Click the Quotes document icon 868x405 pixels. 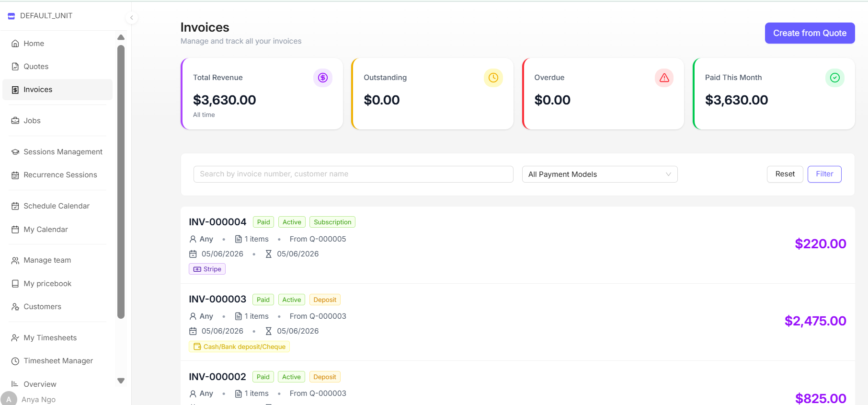(15, 67)
